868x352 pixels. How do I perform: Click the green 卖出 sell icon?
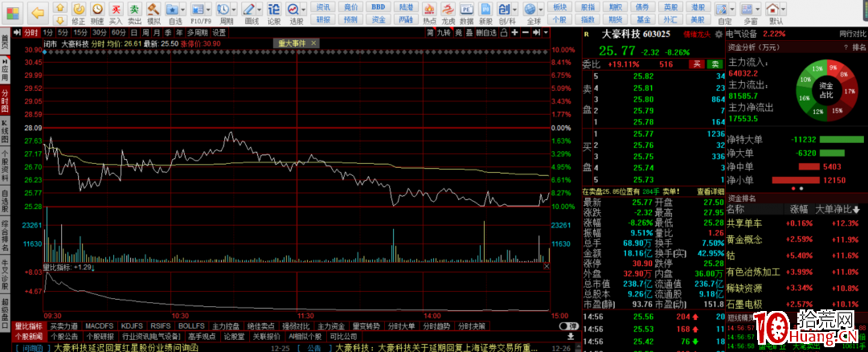(134, 9)
